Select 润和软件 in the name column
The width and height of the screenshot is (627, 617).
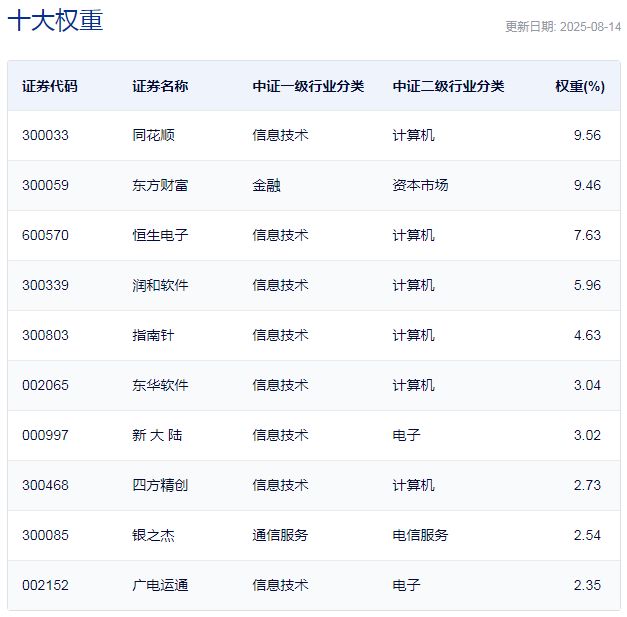point(160,285)
